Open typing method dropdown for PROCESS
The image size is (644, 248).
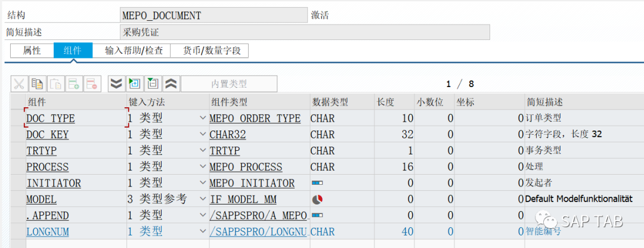pos(203,167)
